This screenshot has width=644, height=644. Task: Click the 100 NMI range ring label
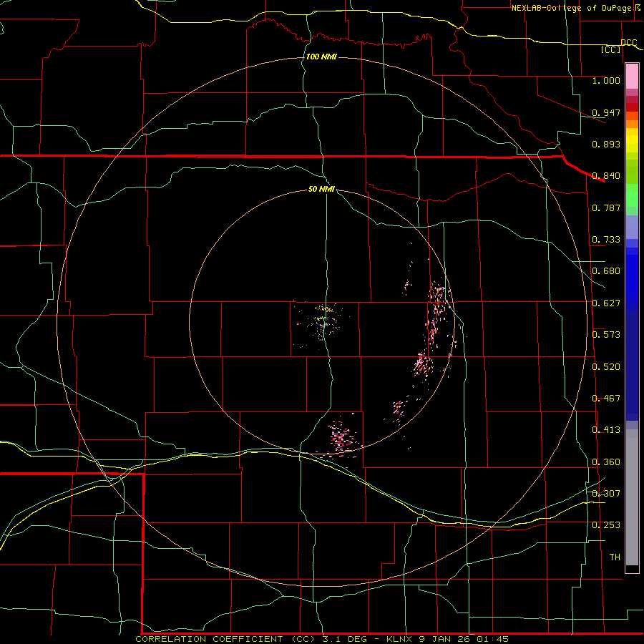[x=321, y=57]
